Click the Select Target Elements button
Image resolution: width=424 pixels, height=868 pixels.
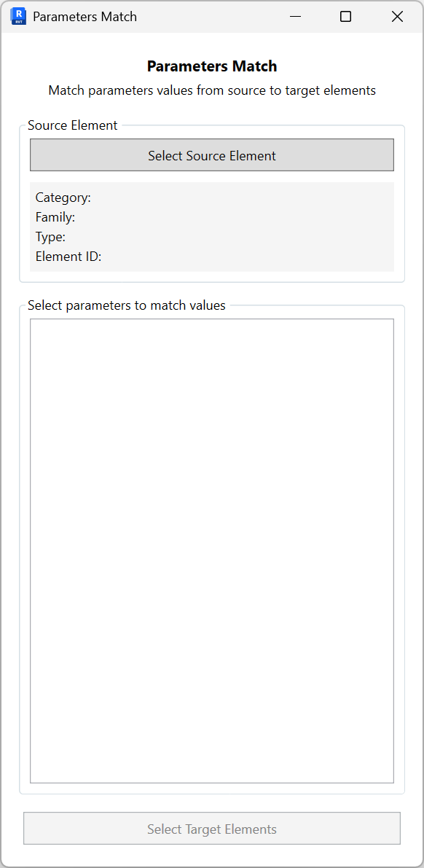tap(212, 828)
